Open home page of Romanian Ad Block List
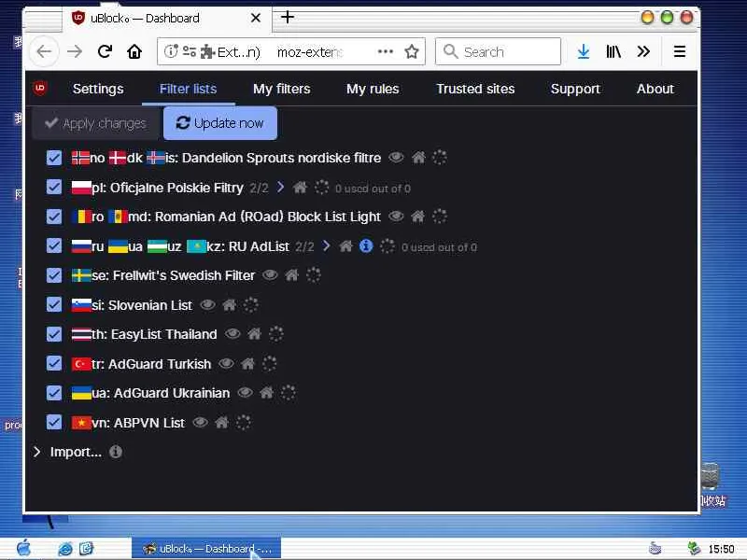Screen dimensions: 747x560 [417, 217]
